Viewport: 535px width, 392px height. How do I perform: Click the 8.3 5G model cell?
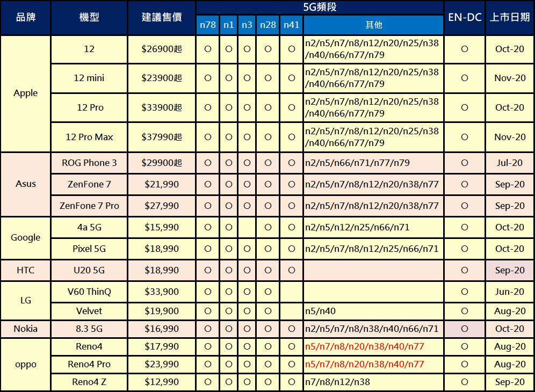89,329
